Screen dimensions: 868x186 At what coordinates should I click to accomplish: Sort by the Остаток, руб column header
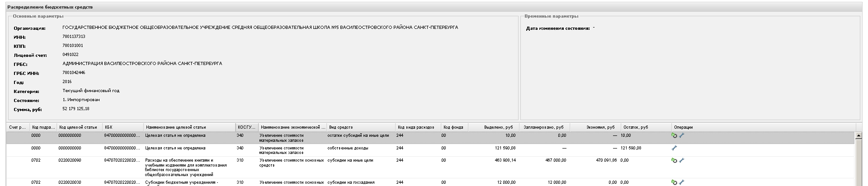[x=646, y=127]
